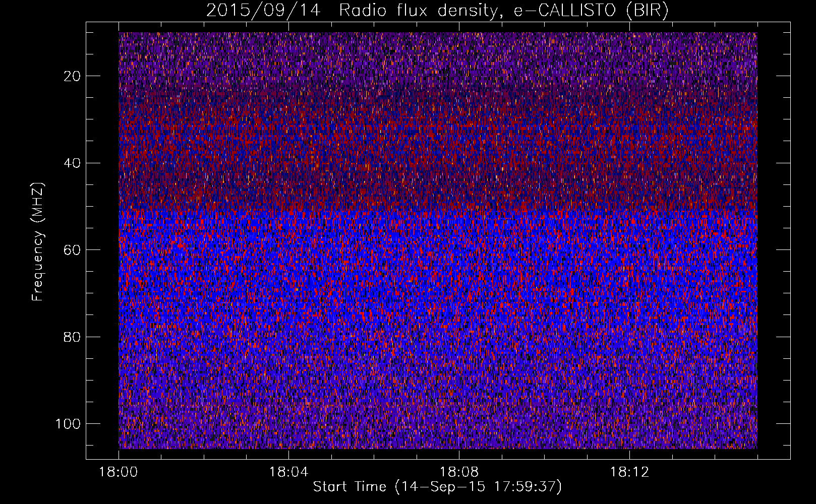Click the '18:12' time tick label

click(629, 472)
